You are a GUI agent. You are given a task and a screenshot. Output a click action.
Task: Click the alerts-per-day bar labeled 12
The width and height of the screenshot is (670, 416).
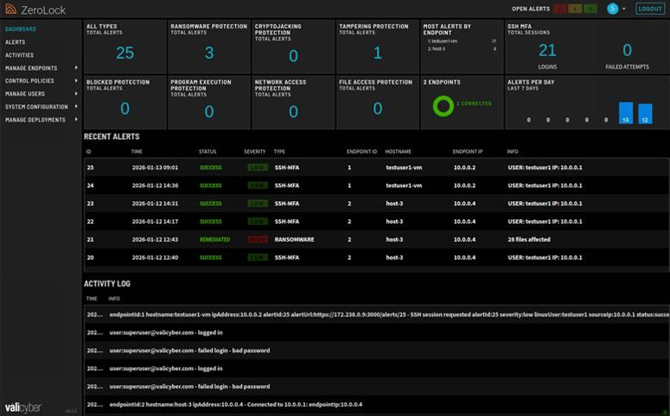pyautogui.click(x=645, y=114)
